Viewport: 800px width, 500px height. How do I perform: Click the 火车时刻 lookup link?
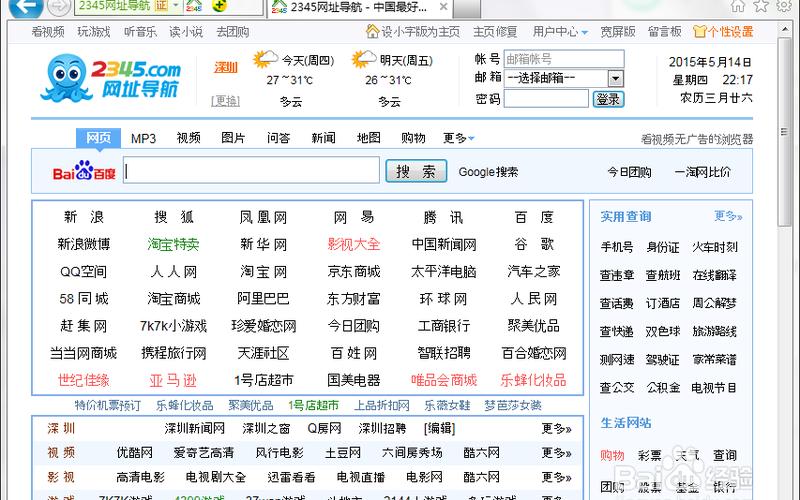714,247
